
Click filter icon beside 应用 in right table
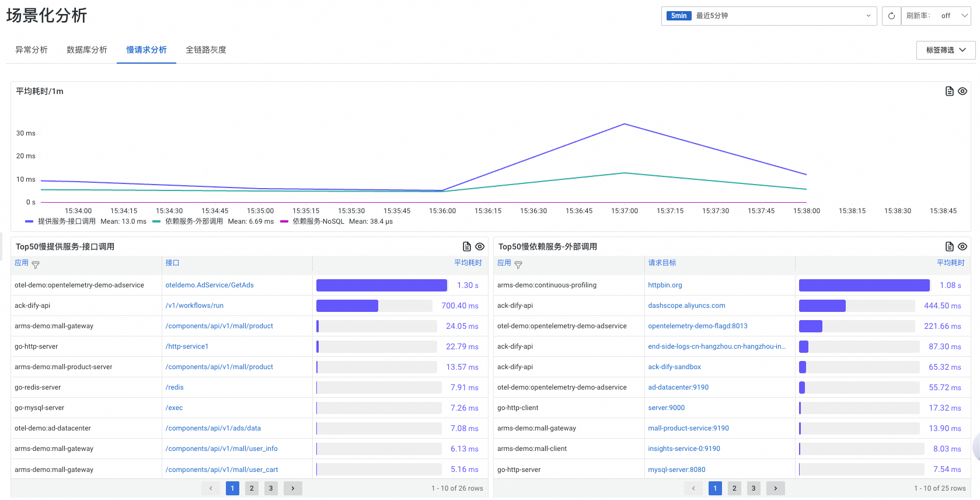click(518, 265)
